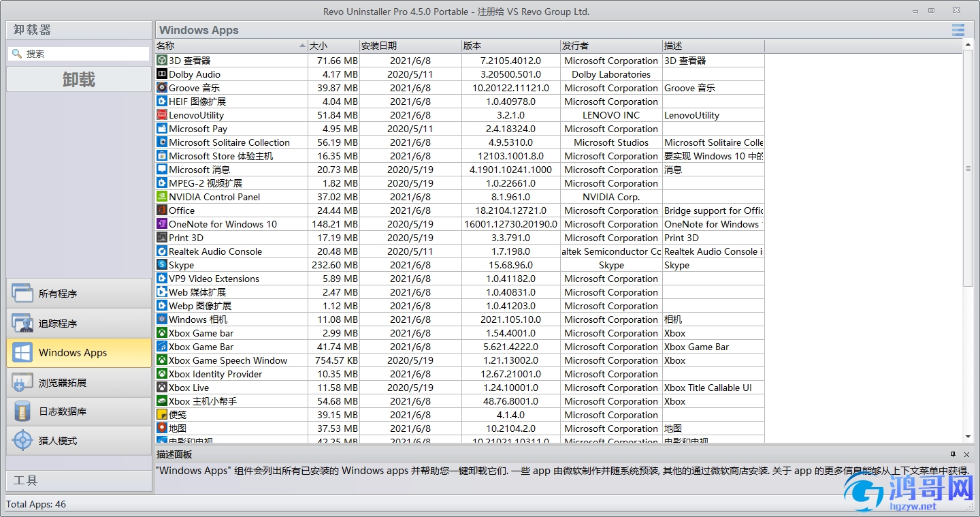
Task: Click in the 搜索 search field
Action: tap(79, 54)
